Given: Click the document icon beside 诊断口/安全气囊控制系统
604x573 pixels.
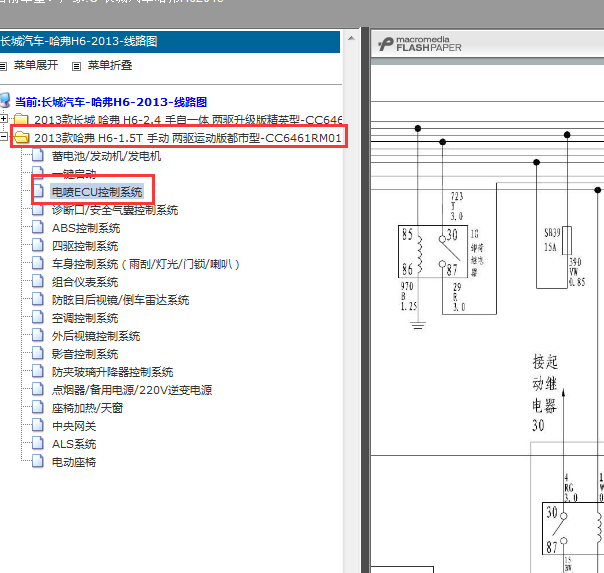Looking at the screenshot, I should point(38,209).
